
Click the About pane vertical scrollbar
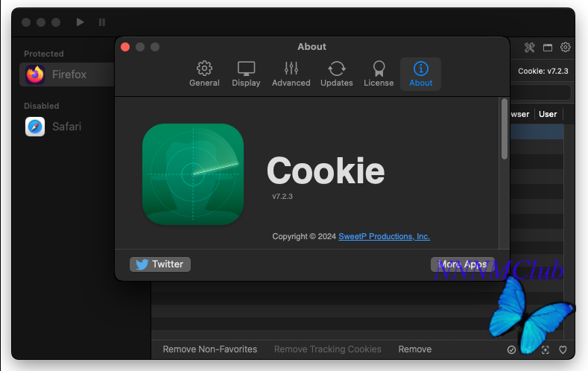[x=505, y=129]
